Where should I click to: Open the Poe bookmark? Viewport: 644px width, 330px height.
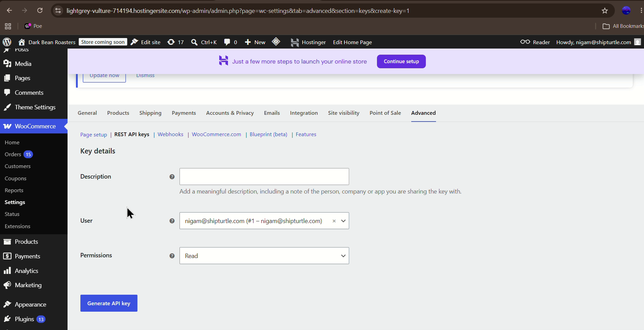[33, 26]
